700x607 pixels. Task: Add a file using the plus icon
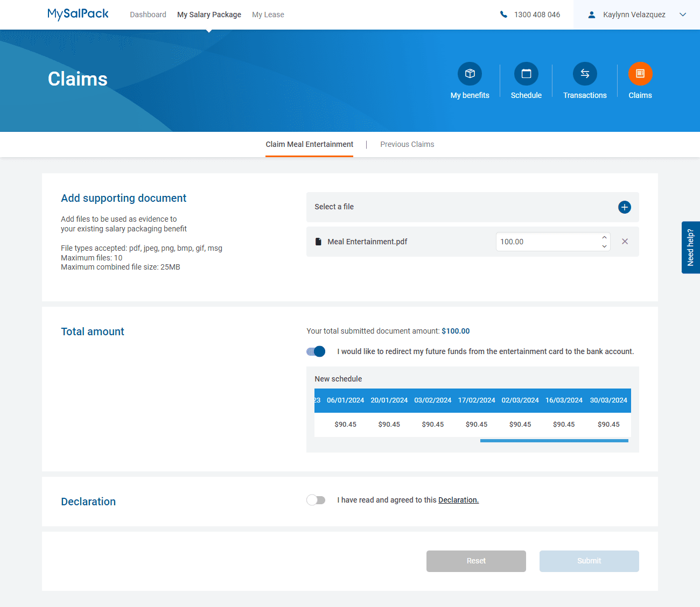pyautogui.click(x=624, y=207)
